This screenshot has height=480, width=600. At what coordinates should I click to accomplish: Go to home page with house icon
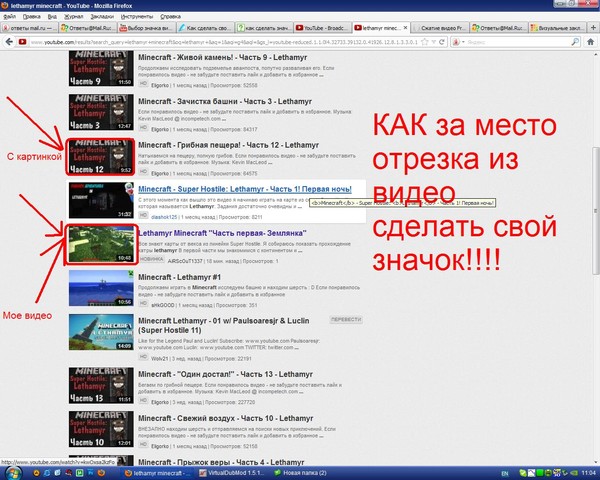pos(590,42)
